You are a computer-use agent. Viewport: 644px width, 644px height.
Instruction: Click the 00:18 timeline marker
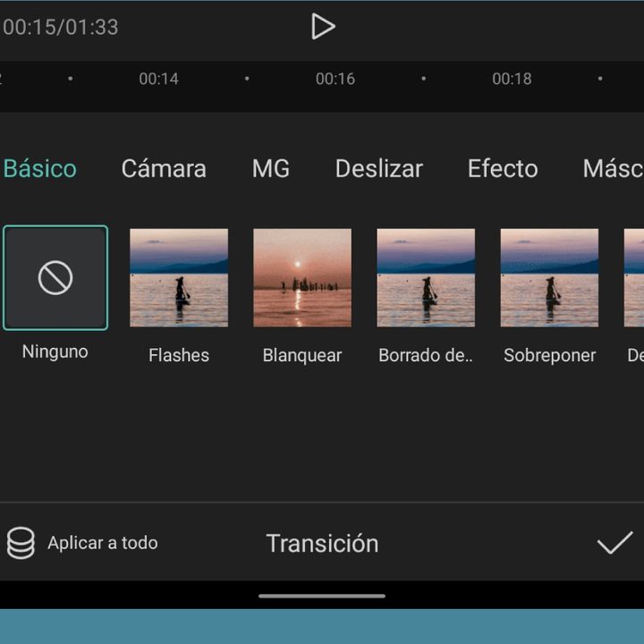tap(512, 79)
